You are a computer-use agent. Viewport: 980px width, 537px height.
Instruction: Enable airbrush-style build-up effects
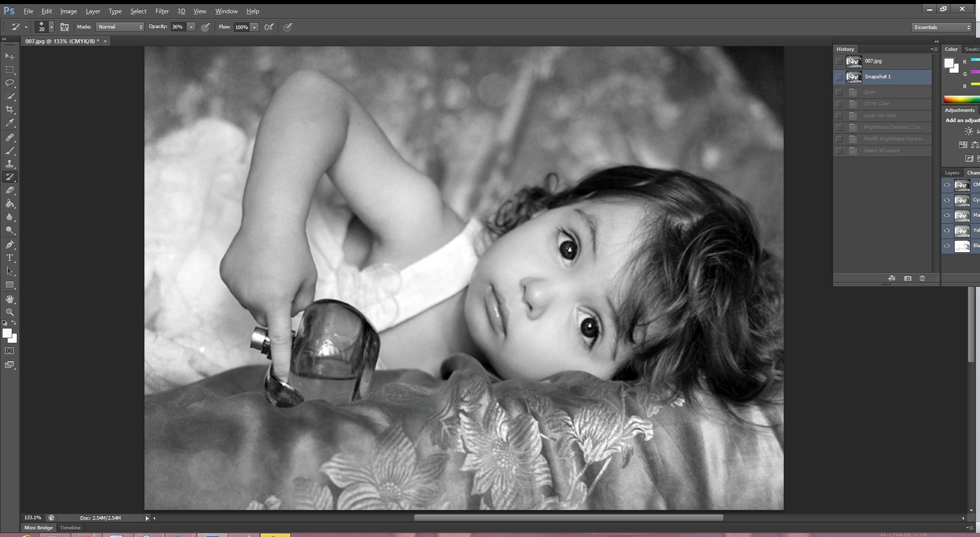[x=269, y=27]
